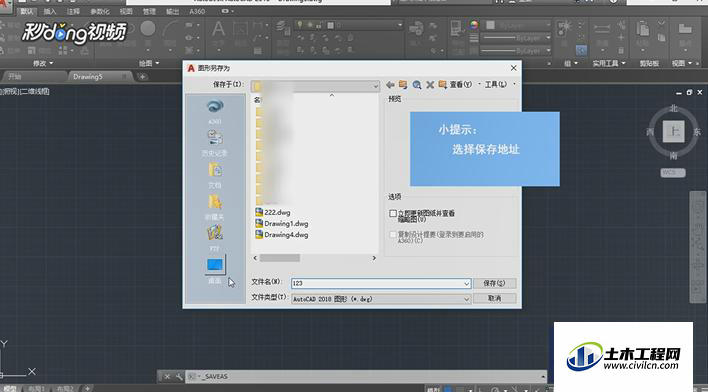The image size is (708, 392).
Task: Click the Paste icon in 剪贴板 panel
Action: (643, 28)
